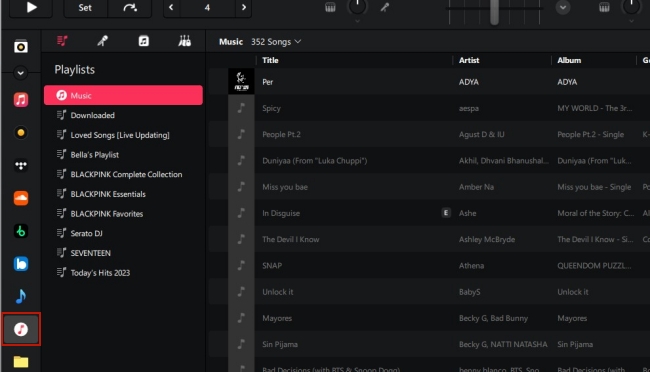
Task: Open the Apple Music source in the sidebar
Action: point(21,100)
